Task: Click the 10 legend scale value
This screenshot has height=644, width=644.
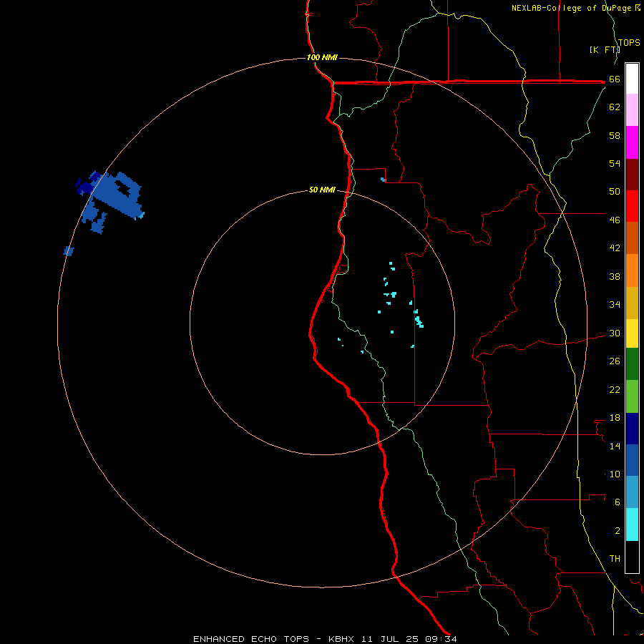Action: click(x=615, y=474)
